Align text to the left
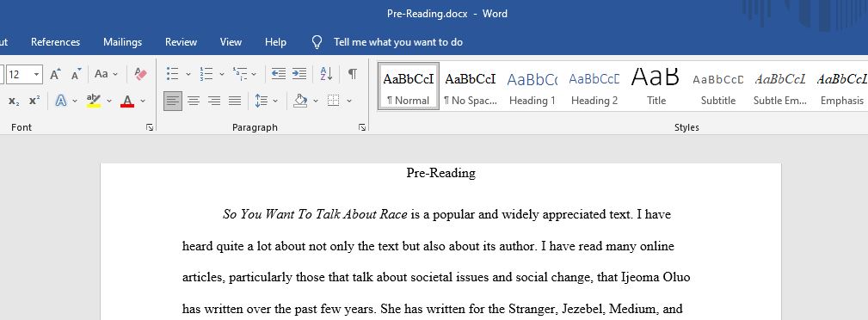The height and width of the screenshot is (320, 868). [x=173, y=101]
